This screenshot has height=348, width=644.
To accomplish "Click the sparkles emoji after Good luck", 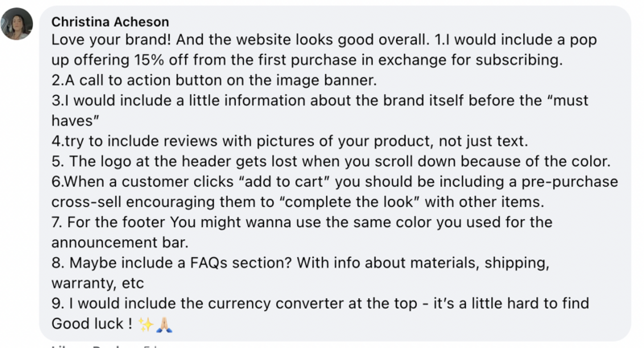I will [147, 325].
